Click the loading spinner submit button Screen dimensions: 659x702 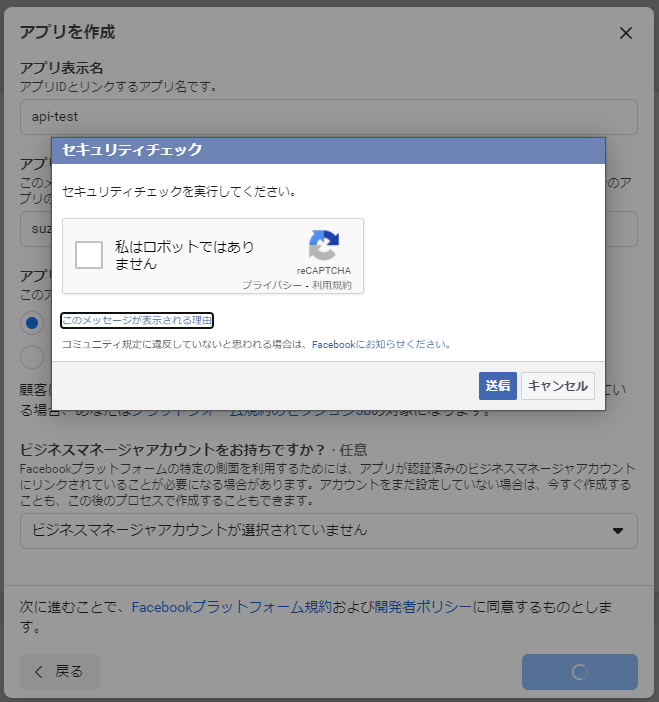click(580, 672)
